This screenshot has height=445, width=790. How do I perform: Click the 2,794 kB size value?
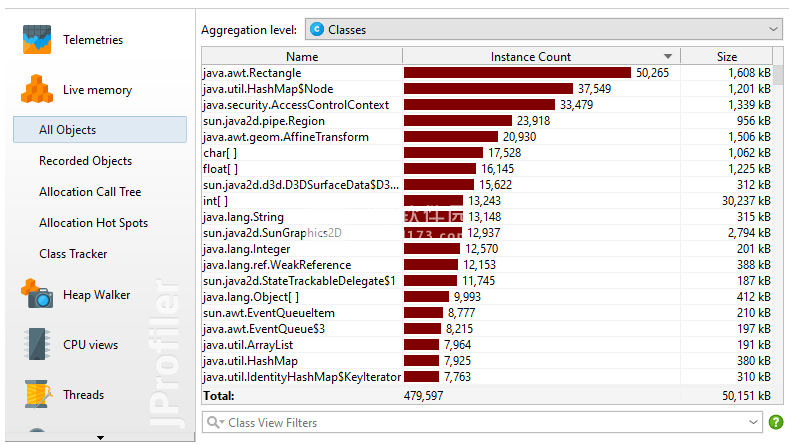(749, 233)
